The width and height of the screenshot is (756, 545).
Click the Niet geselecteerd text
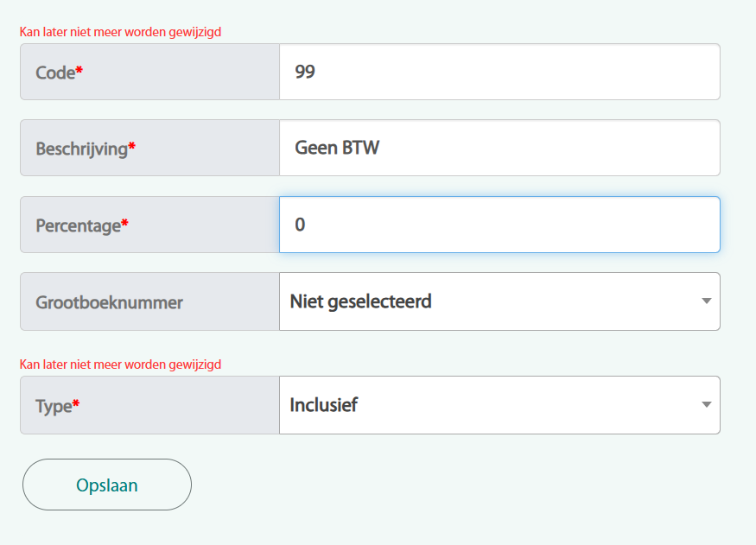pos(360,301)
